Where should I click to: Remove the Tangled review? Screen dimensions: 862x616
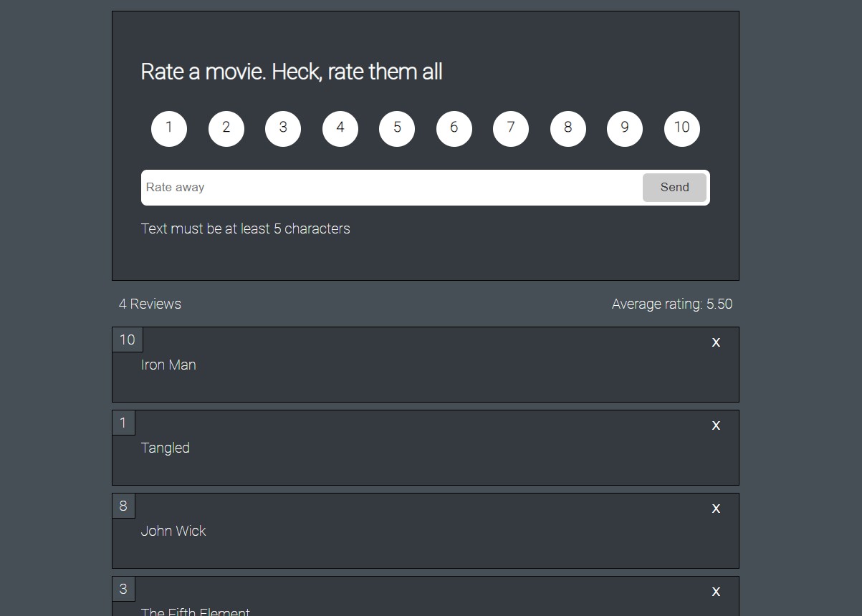(x=716, y=425)
